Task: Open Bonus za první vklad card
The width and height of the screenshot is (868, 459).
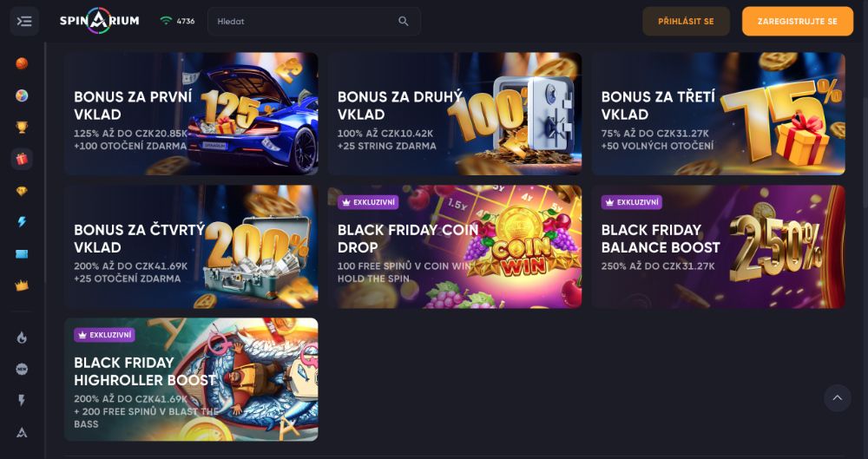Action: [190, 114]
